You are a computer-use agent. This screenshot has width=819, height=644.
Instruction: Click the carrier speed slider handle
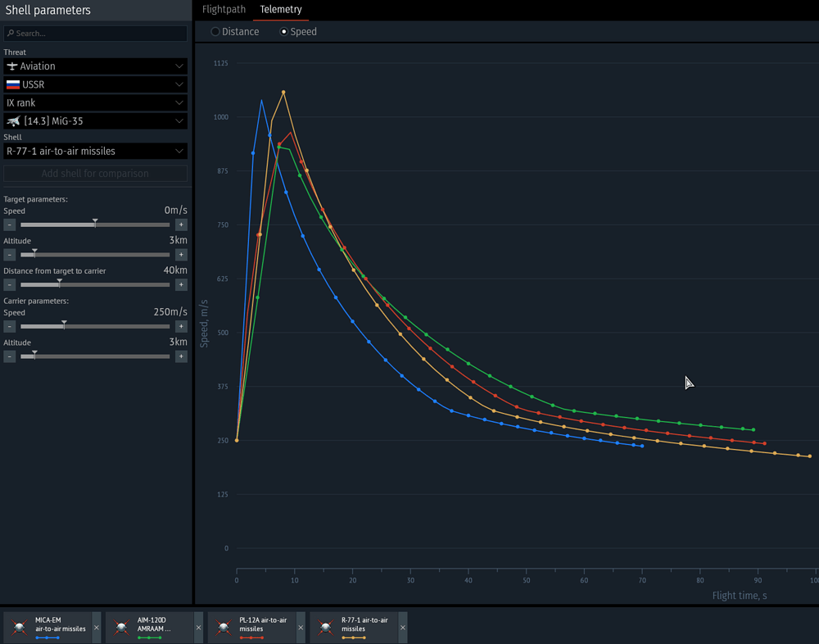coord(64,324)
